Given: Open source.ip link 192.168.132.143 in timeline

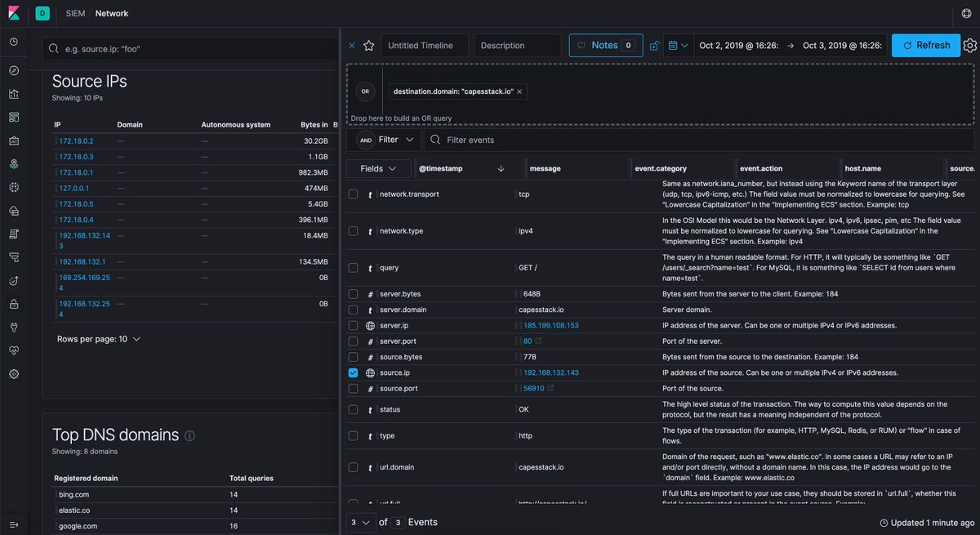Looking at the screenshot, I should pos(551,372).
